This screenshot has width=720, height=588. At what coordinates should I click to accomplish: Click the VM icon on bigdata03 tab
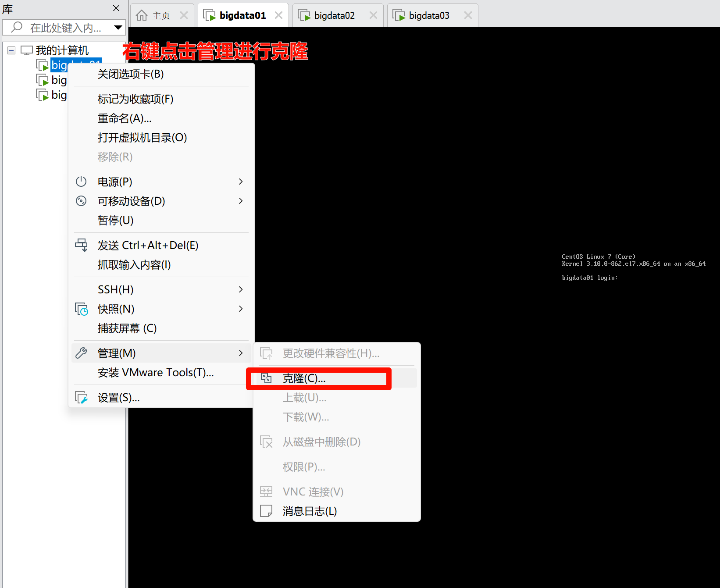(399, 15)
